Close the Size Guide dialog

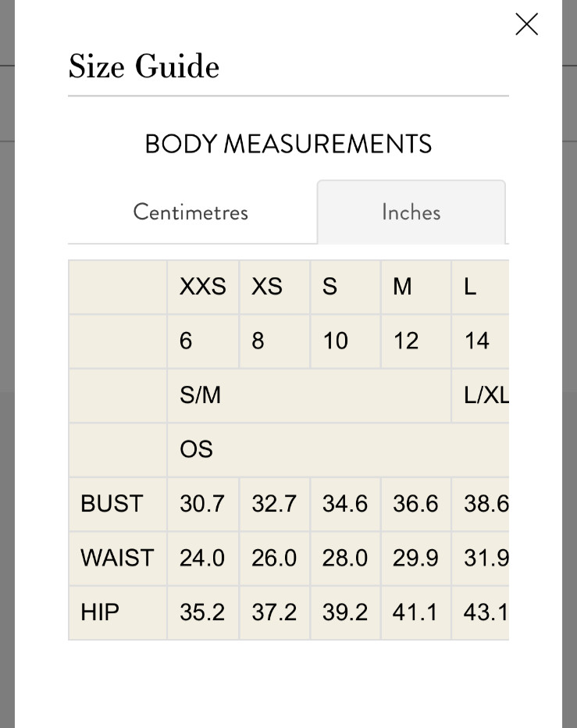pyautogui.click(x=526, y=24)
